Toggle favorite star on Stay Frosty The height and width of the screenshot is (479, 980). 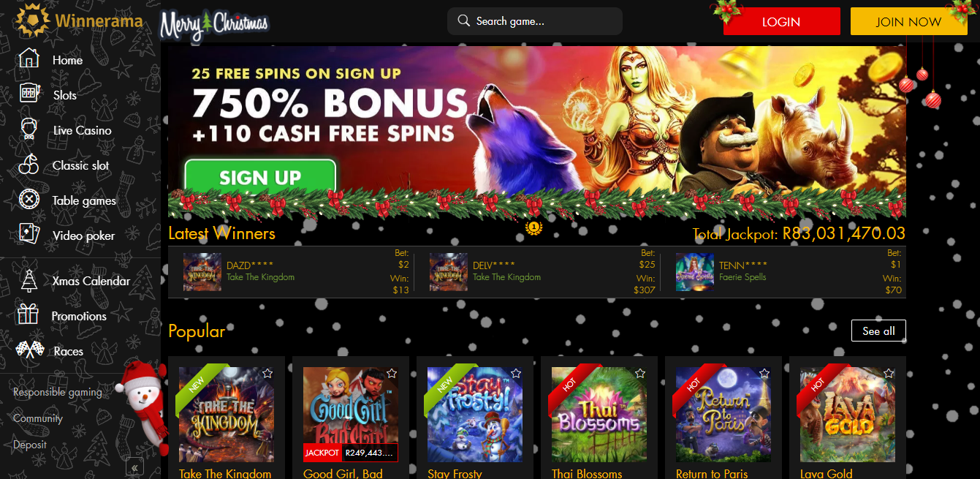tap(516, 374)
